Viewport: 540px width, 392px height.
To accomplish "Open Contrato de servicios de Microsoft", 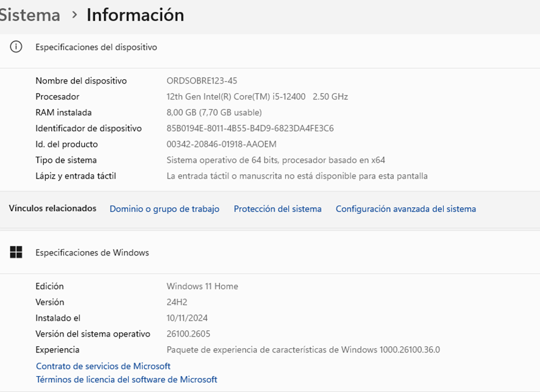I will tap(103, 366).
